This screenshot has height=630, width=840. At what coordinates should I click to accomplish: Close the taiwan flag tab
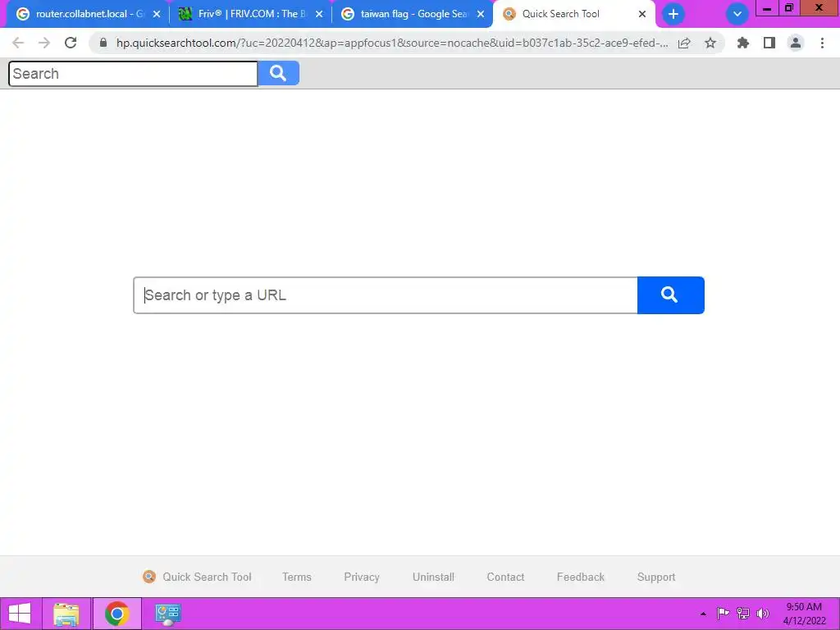click(x=481, y=15)
